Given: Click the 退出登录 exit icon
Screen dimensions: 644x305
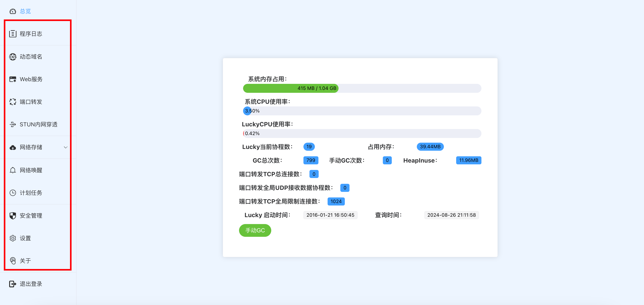Looking at the screenshot, I should (x=13, y=284).
